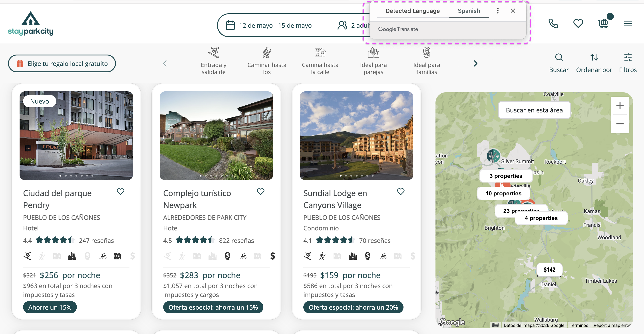Toggle favorite heart on Complejo turístico Newpark
644x334 pixels.
(260, 191)
